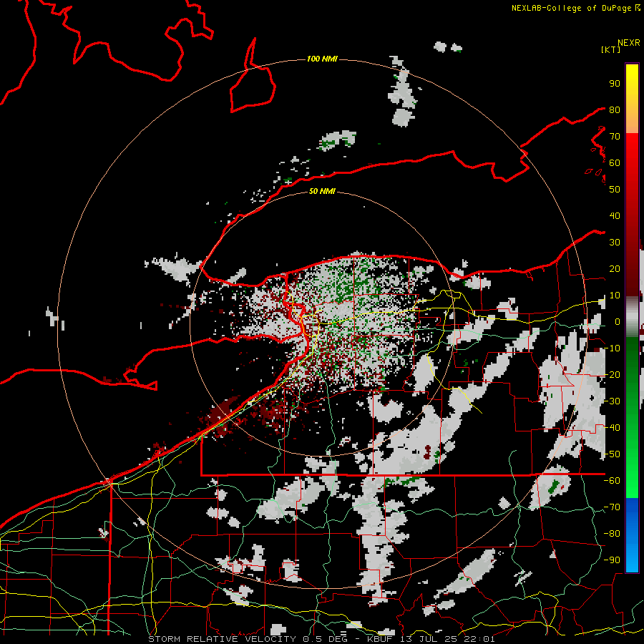Image resolution: width=644 pixels, height=644 pixels.
Task: Click the 50 NMI range ring label
Action: tap(322, 191)
